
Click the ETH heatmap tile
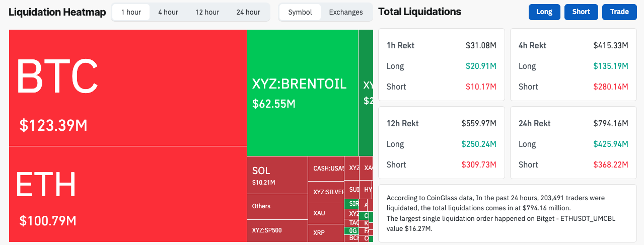(x=128, y=194)
